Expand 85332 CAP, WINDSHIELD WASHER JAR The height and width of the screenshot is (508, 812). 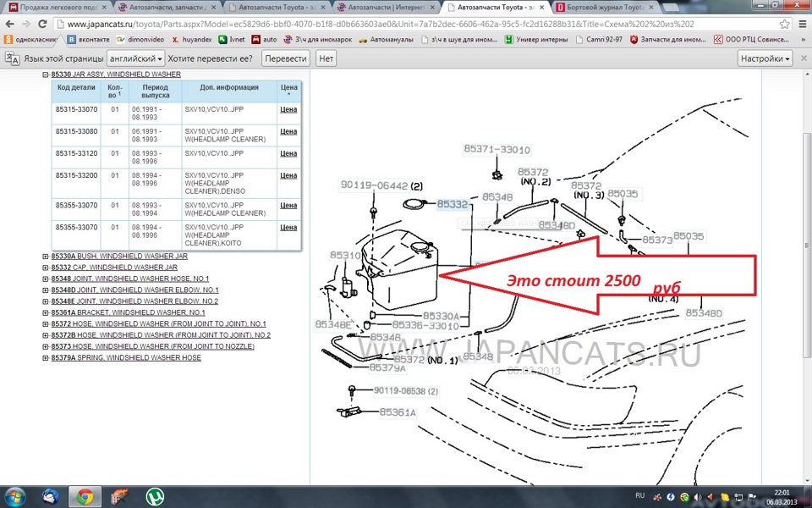[46, 268]
